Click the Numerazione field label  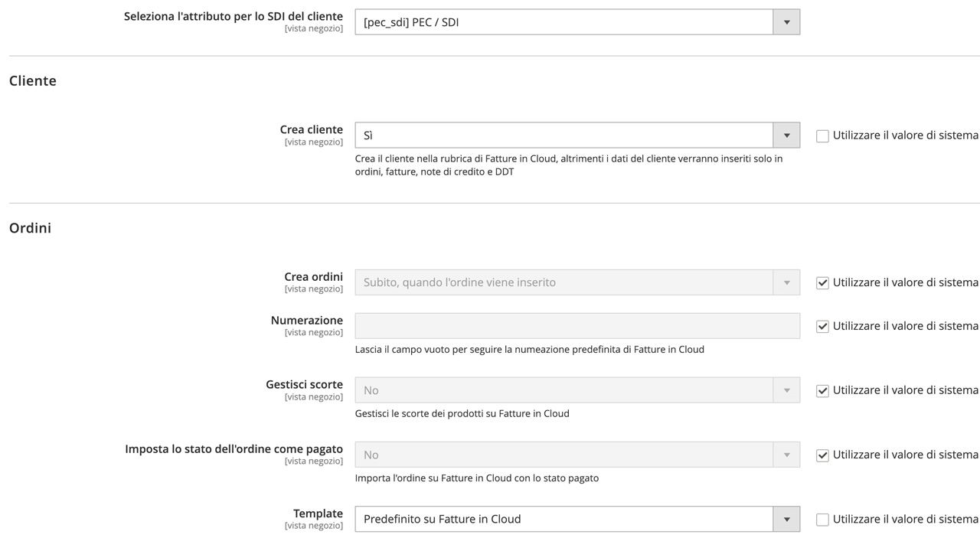(307, 320)
